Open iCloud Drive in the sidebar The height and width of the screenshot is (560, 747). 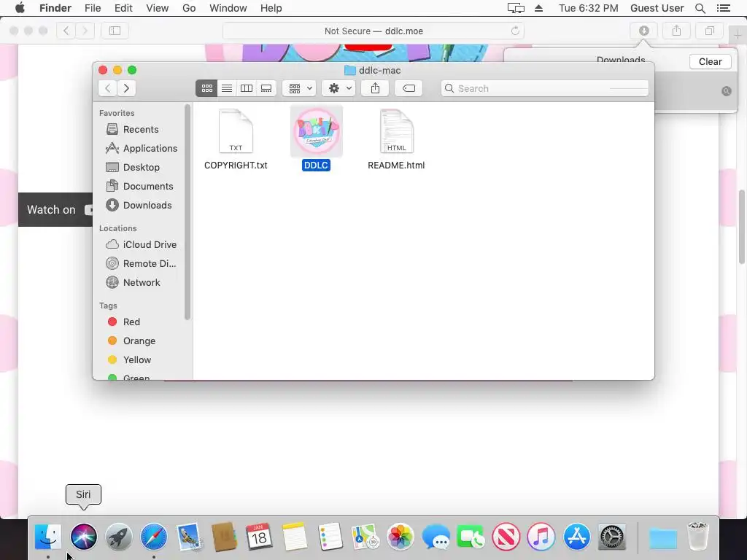141,244
